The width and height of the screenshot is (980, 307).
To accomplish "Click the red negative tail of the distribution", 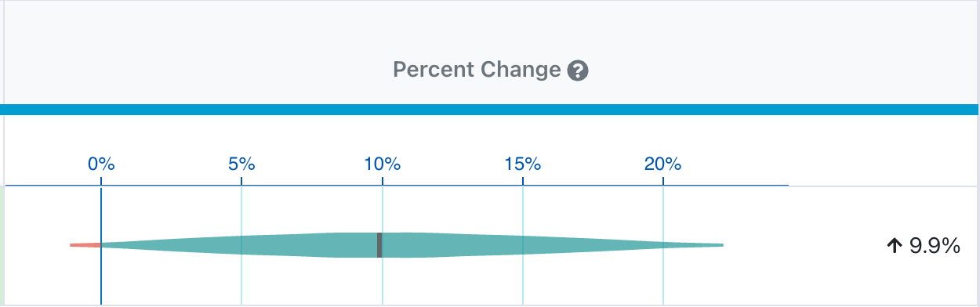I will (85, 245).
